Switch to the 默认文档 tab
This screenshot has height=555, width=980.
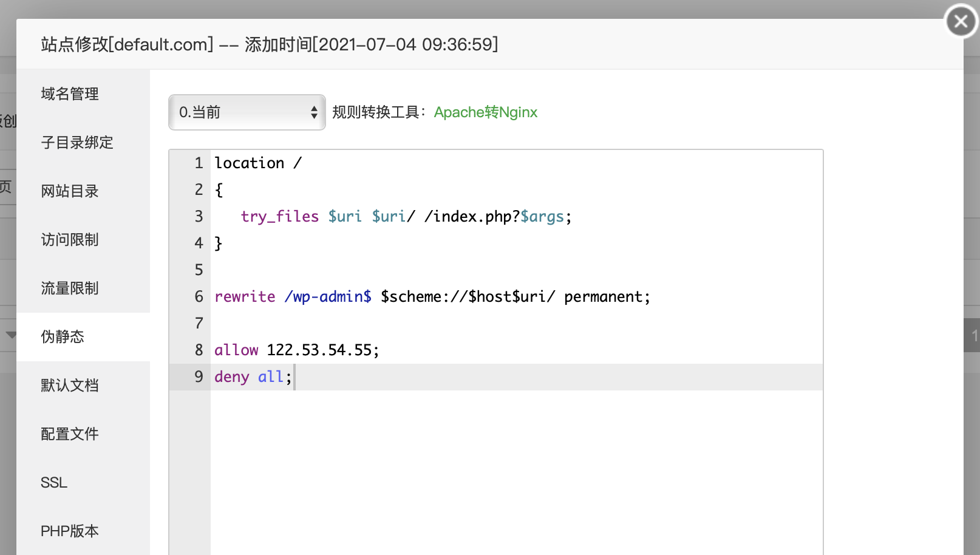83,386
